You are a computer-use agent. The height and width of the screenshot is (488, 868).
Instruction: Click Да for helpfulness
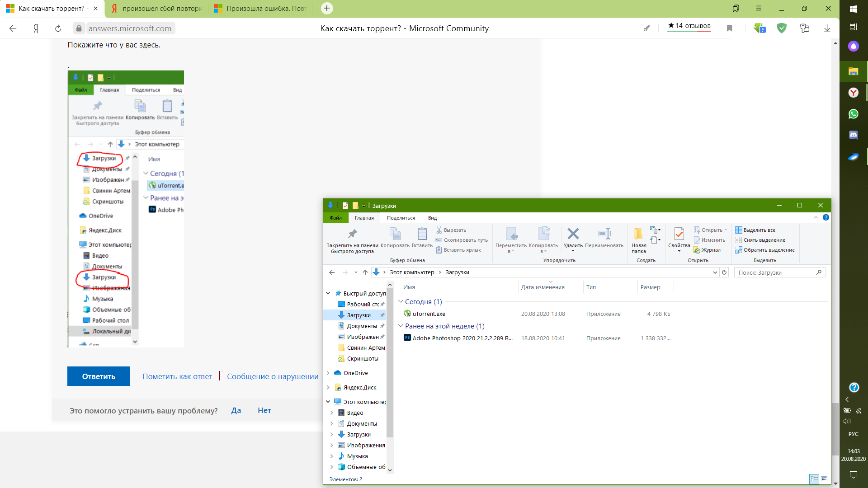(x=236, y=410)
